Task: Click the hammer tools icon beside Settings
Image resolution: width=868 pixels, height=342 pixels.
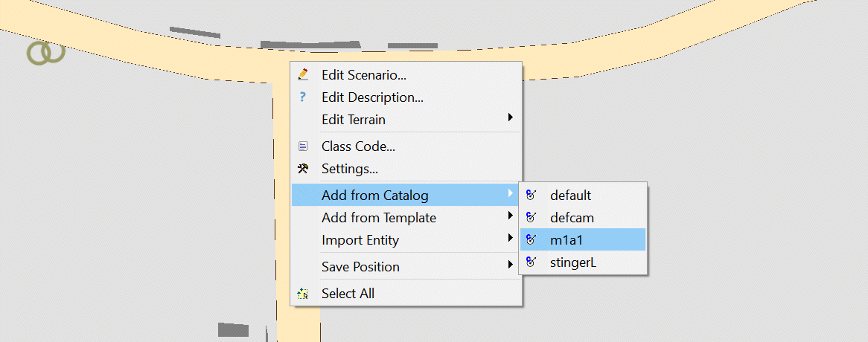Action: coord(302,169)
